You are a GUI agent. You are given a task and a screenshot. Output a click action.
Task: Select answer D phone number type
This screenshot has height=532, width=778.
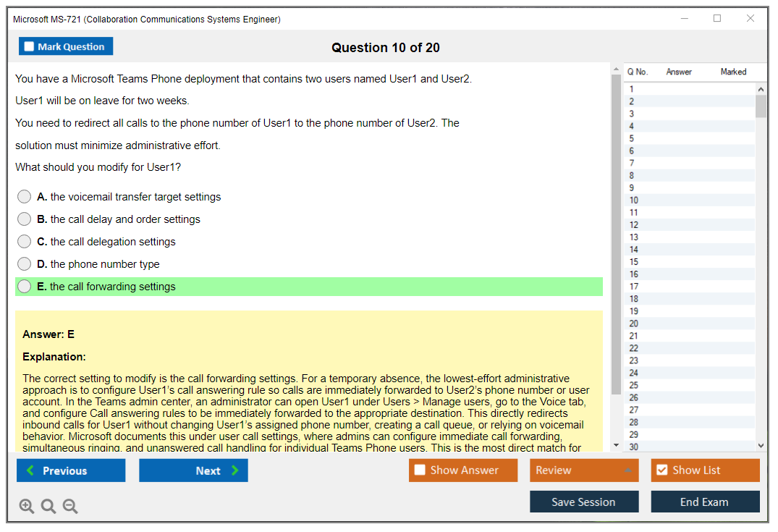point(25,263)
